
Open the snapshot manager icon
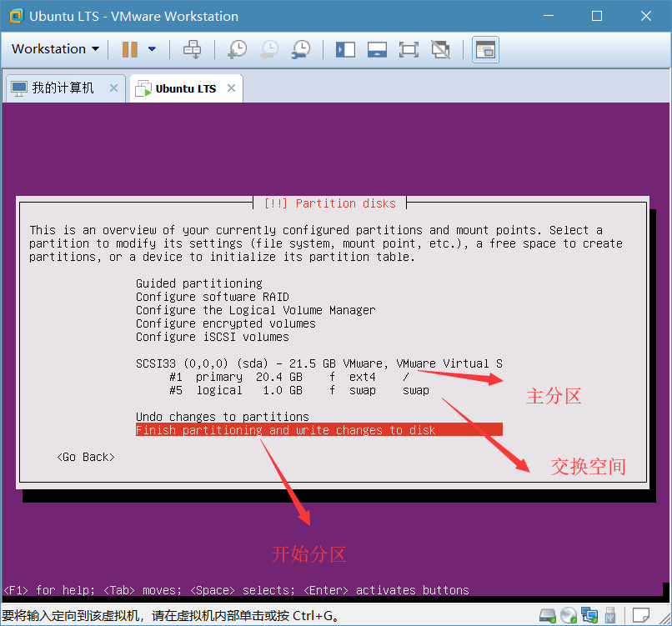301,49
